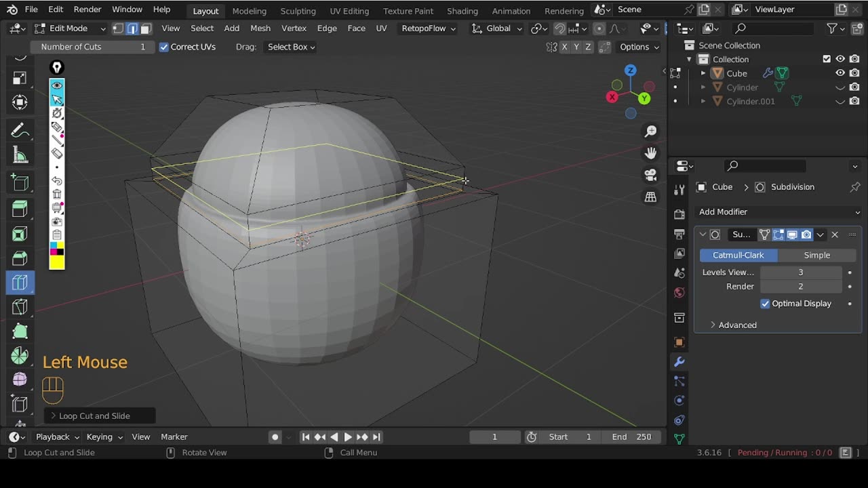The height and width of the screenshot is (488, 868).
Task: Select the Spin tool
Action: click(x=20, y=356)
